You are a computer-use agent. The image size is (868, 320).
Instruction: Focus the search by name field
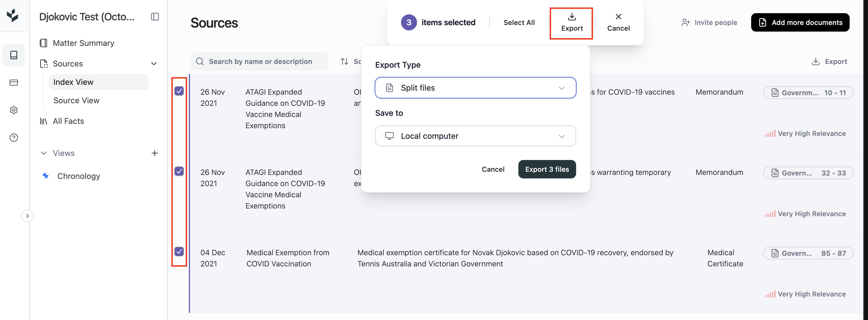click(259, 61)
